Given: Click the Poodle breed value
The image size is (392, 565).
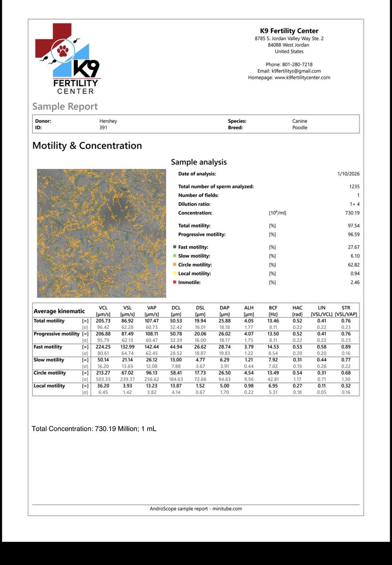Looking at the screenshot, I should 300,128.
